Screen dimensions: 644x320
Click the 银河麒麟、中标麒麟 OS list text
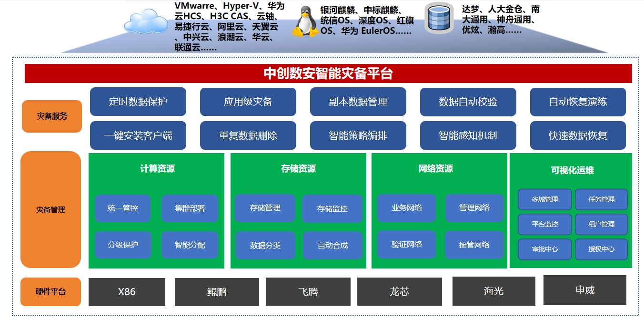pyautogui.click(x=367, y=21)
